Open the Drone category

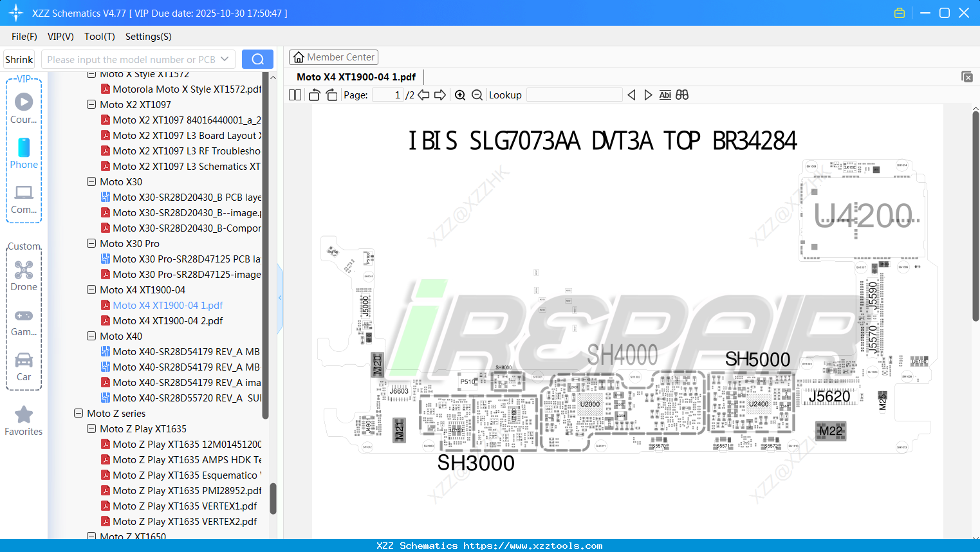(x=24, y=275)
